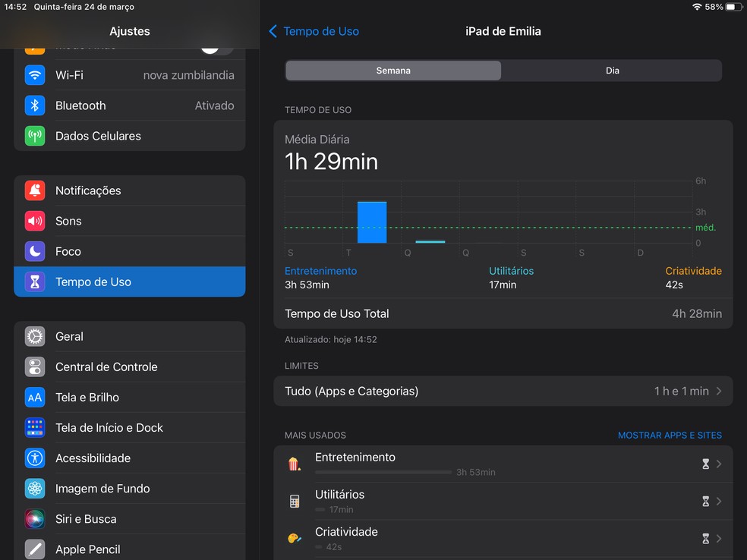Open Central de Controle settings
This screenshot has width=747, height=560.
pos(130,367)
